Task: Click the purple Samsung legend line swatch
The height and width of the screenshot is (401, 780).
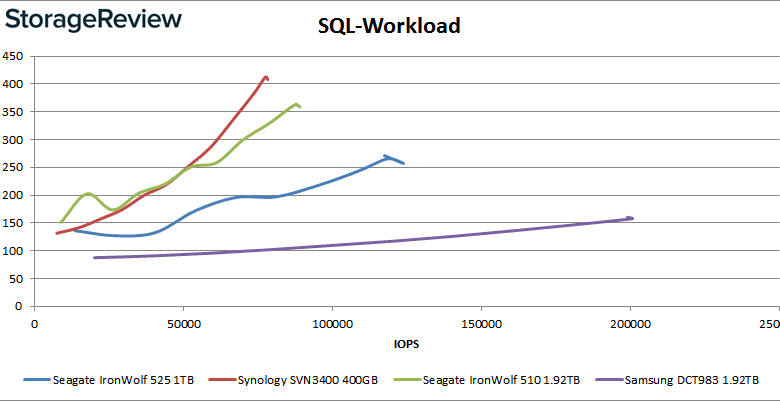Action: [x=608, y=380]
